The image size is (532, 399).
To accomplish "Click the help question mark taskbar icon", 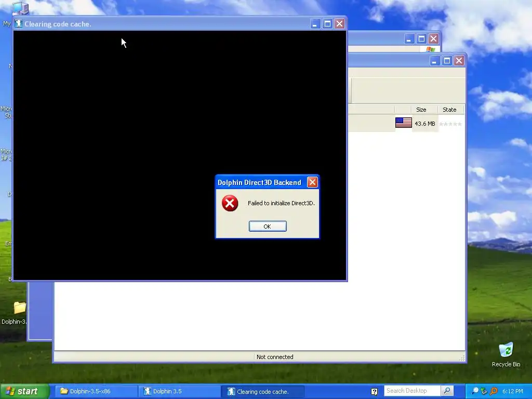I will pos(374,392).
